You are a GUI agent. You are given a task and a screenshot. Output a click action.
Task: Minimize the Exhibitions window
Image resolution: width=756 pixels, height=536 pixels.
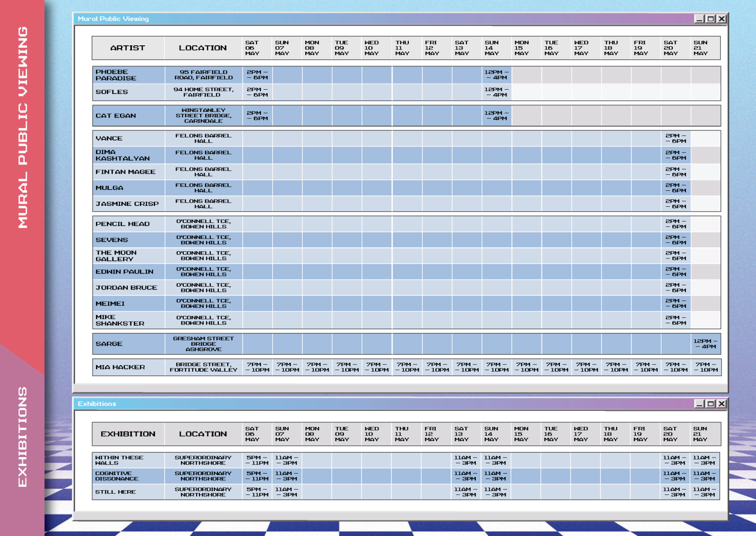(699, 404)
